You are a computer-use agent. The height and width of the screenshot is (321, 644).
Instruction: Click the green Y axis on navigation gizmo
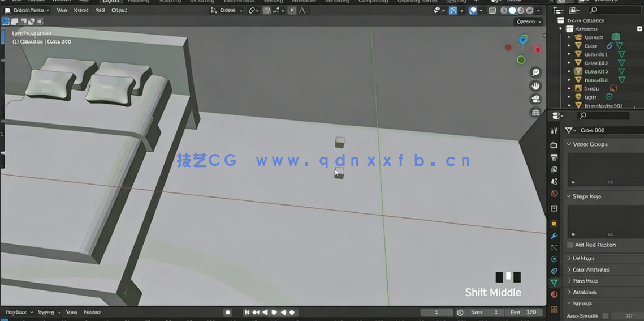pos(521,60)
